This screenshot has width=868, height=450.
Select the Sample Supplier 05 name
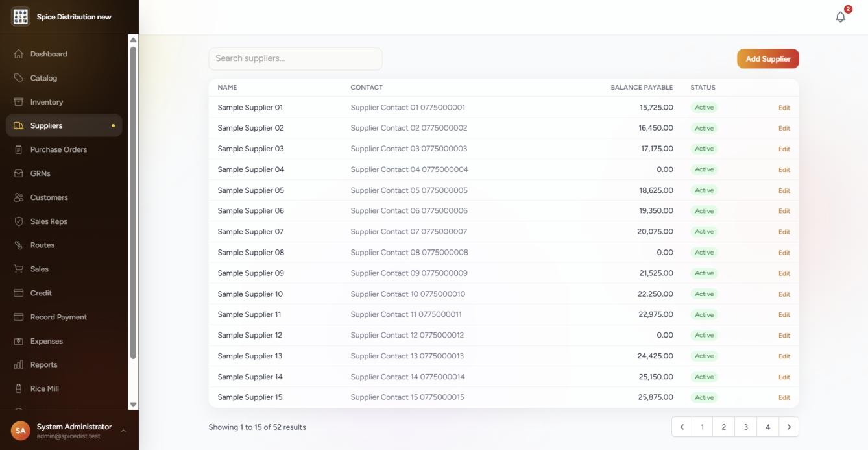coord(251,190)
